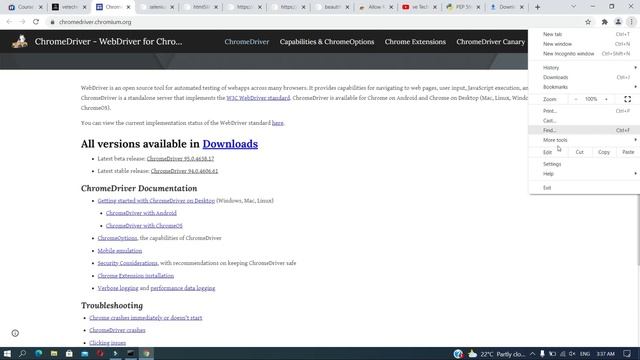The width and height of the screenshot is (640, 360).
Task: Open the performance data logging link
Action: coord(183,288)
